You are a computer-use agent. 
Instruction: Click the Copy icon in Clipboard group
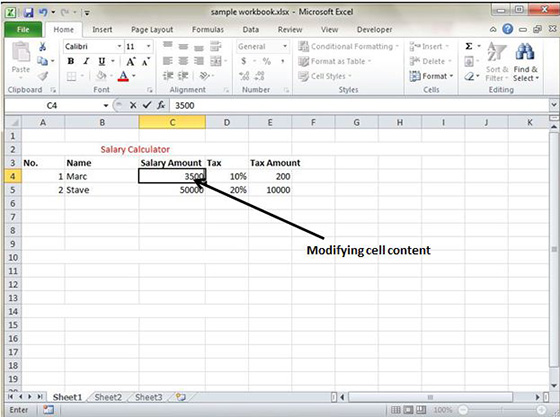42,61
